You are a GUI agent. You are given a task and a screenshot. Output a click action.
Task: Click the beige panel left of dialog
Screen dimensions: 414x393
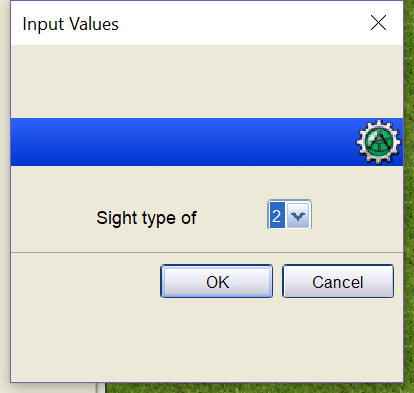pos(5,200)
